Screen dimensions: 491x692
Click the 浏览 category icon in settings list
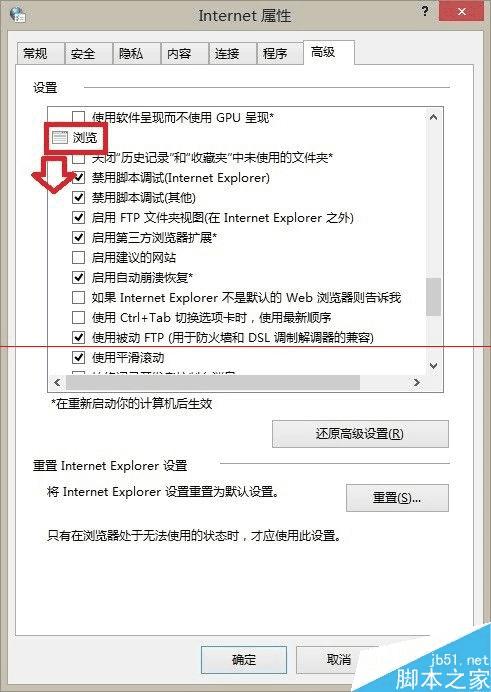[x=60, y=138]
